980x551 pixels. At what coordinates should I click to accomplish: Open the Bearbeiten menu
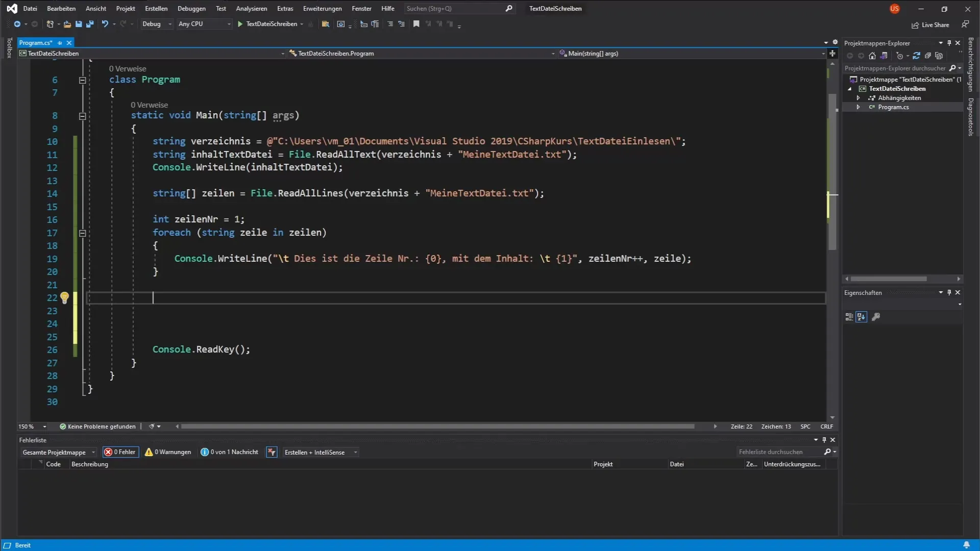(61, 8)
